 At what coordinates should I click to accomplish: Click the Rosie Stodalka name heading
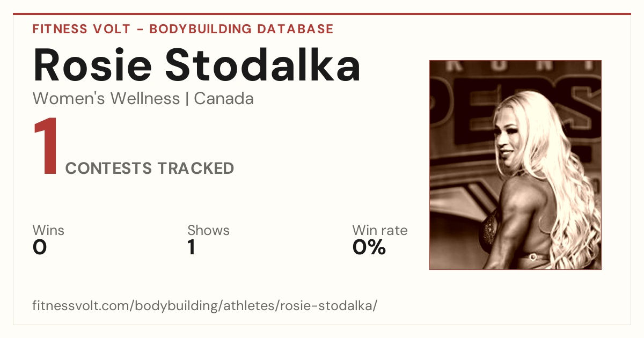pyautogui.click(x=196, y=64)
